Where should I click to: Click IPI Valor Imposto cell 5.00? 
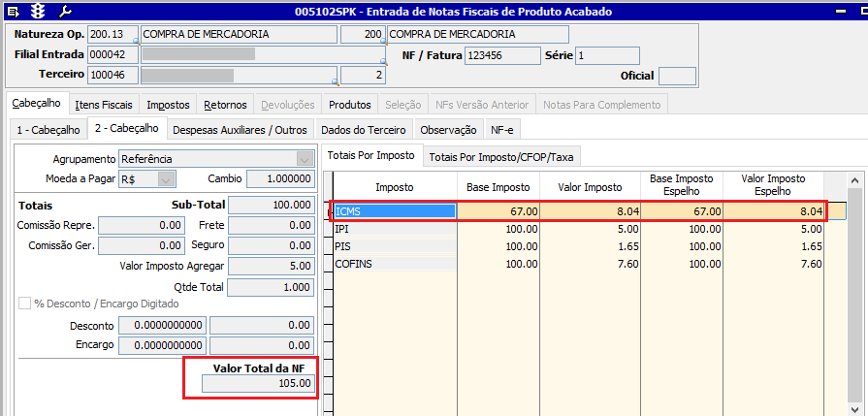590,229
